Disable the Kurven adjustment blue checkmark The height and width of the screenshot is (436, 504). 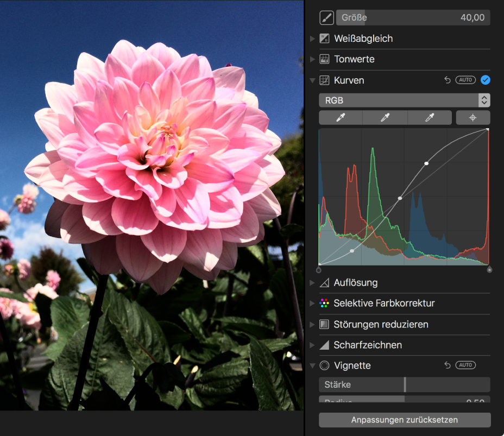pos(486,80)
